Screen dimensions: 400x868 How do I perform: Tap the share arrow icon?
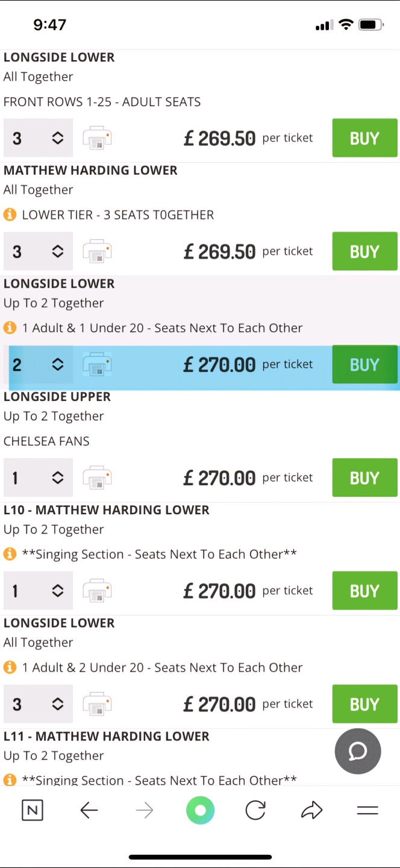311,811
